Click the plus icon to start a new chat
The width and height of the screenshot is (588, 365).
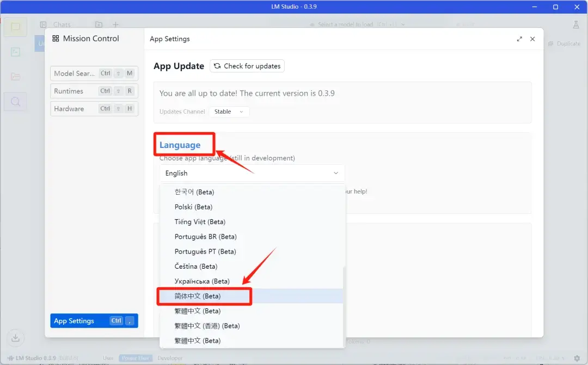click(115, 24)
